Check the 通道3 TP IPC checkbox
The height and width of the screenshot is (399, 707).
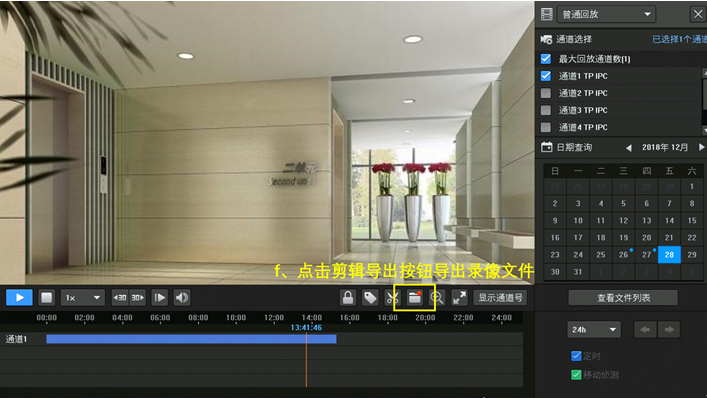click(546, 110)
